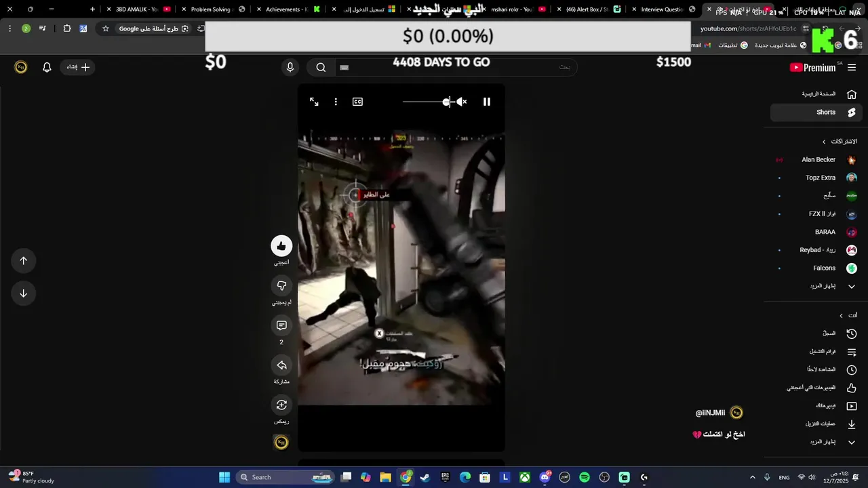Toggle closed captions CC button
This screenshot has height=488, width=868.
tap(357, 102)
